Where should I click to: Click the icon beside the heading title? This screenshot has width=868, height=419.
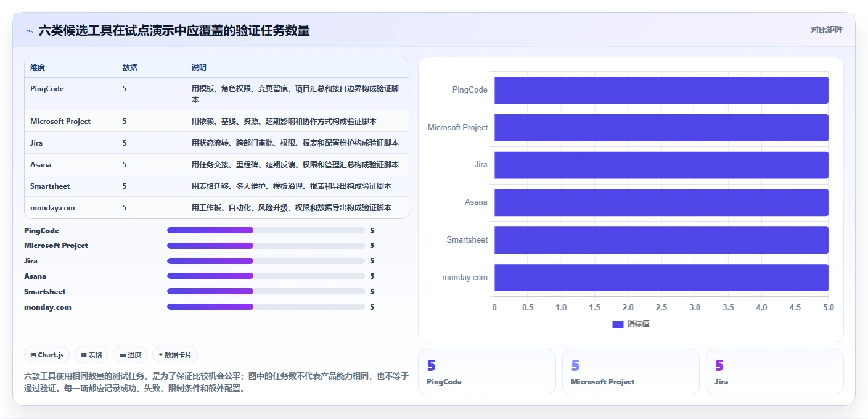pos(29,30)
